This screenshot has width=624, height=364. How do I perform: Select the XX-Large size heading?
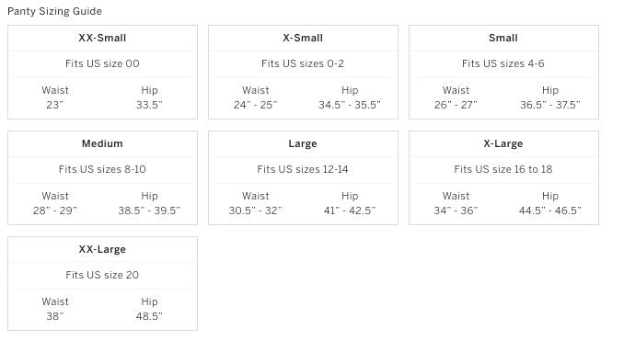click(102, 249)
